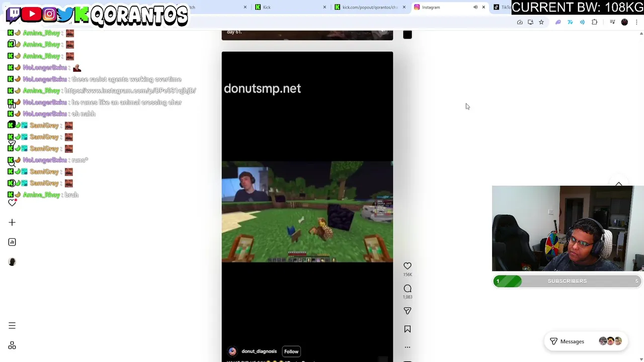Open the hamburger More menu in sidebar

12,326
